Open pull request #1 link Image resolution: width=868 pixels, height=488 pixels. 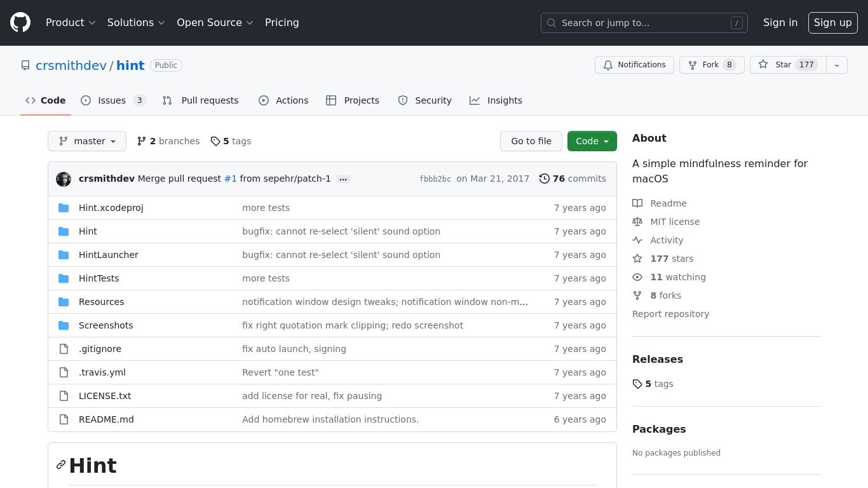point(231,179)
